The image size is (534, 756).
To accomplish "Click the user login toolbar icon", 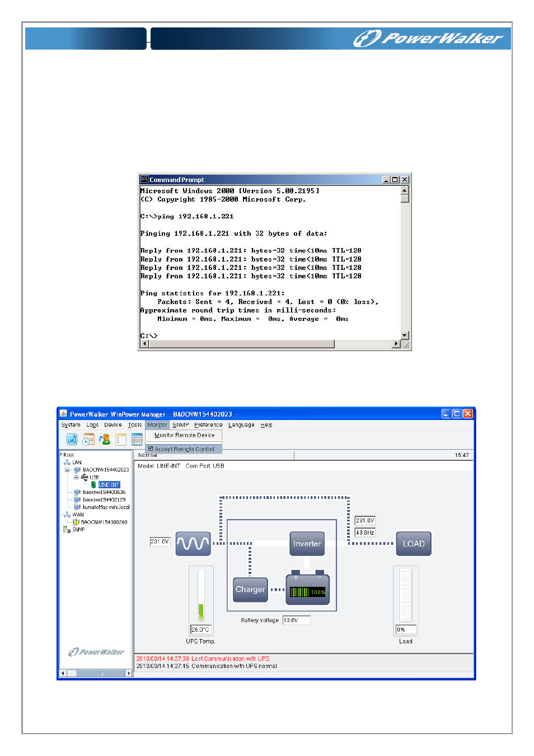I will 105,439.
